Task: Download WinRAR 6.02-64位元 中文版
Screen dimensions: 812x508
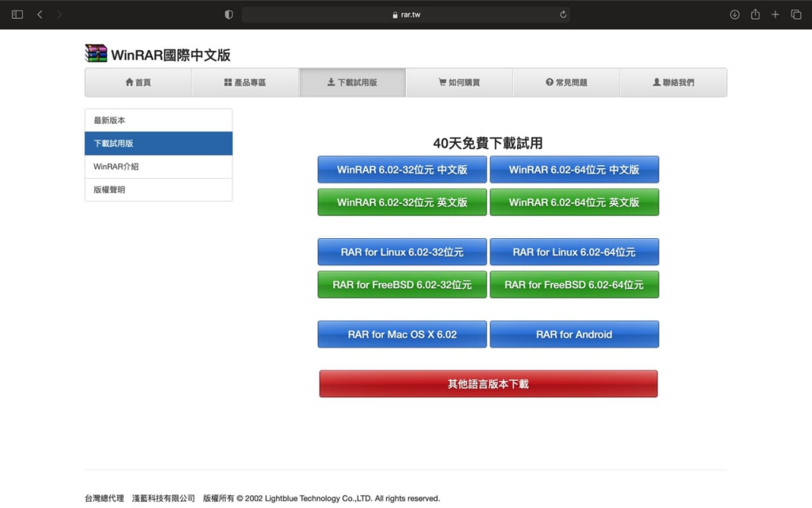Action: (574, 170)
